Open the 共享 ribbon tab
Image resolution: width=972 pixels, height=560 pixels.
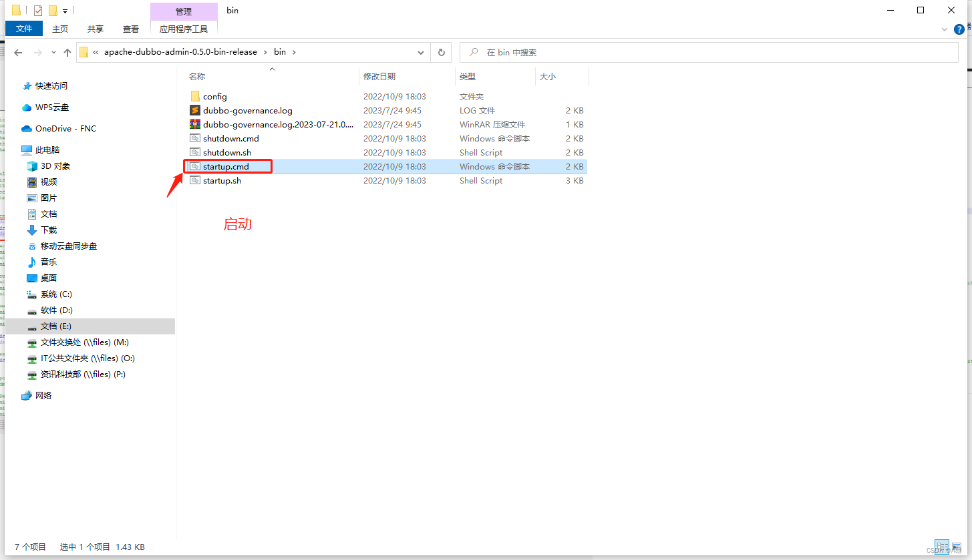coord(96,29)
